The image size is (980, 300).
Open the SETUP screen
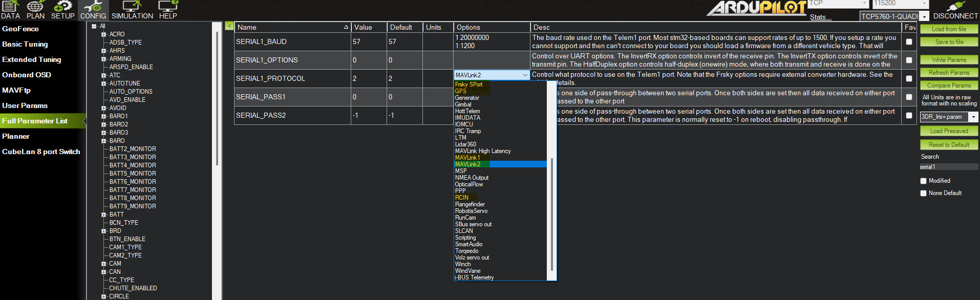click(x=62, y=10)
